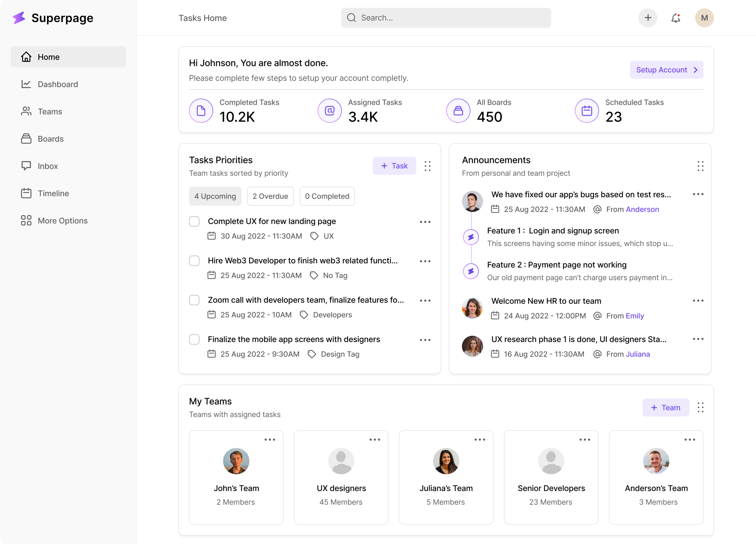This screenshot has height=544, width=756.
Task: Click the Scheduled Tasks calendar icon
Action: [x=587, y=111]
